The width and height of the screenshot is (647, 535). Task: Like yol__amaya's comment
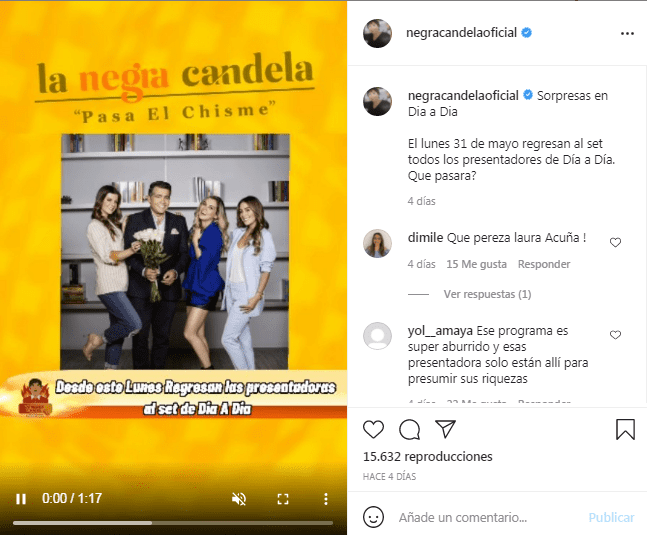[615, 335]
